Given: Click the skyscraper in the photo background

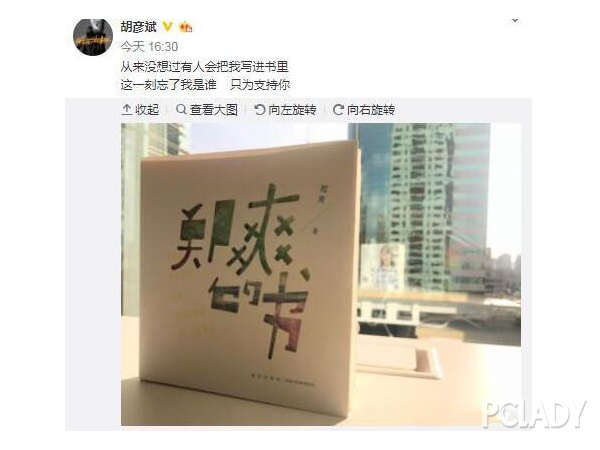Looking at the screenshot, I should 421,207.
